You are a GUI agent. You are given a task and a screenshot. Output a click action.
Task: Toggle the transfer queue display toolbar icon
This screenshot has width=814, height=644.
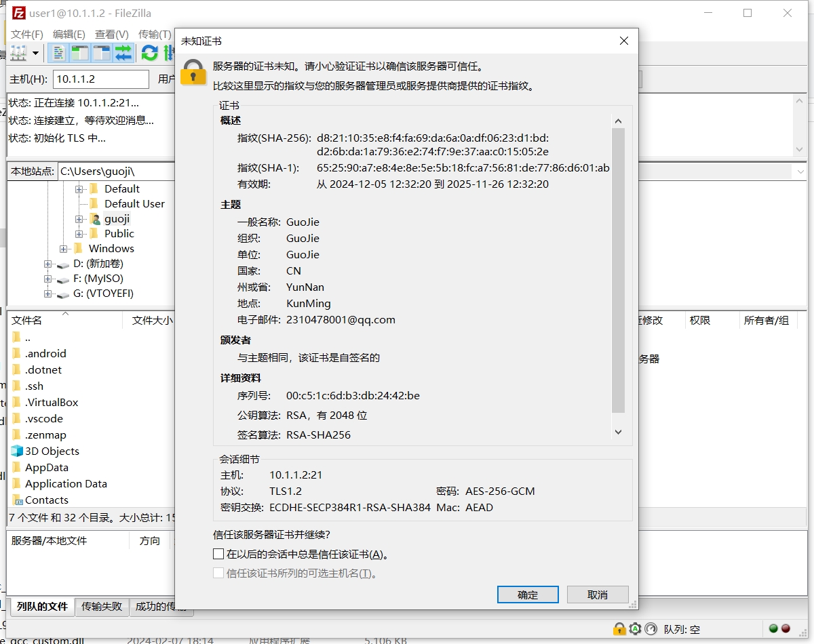(123, 52)
